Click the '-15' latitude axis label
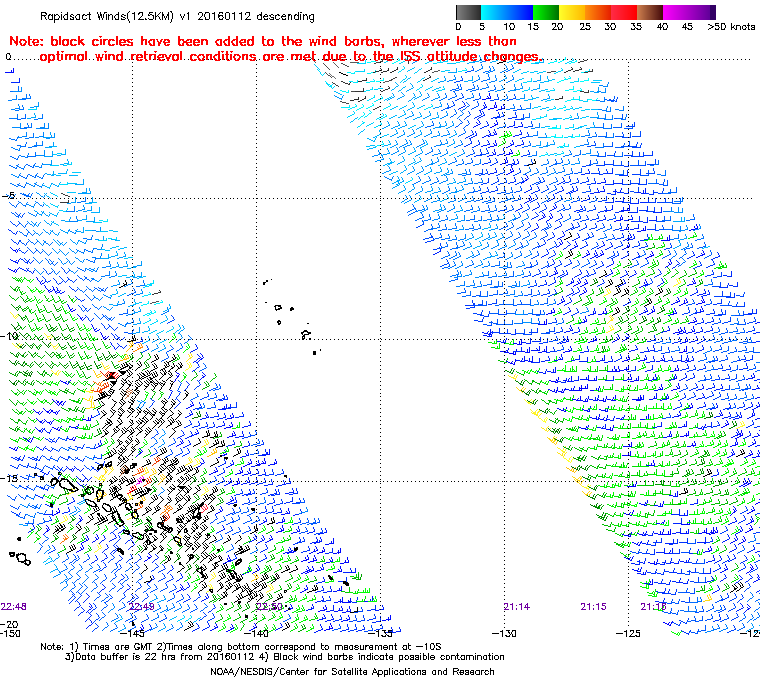Viewport: 760px width, 688px height. pyautogui.click(x=10, y=478)
